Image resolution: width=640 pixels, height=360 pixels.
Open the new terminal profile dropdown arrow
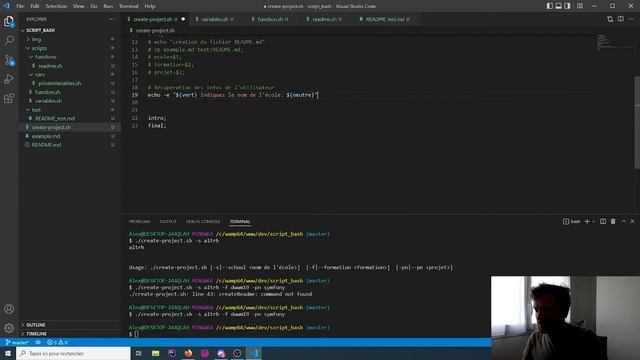[x=594, y=221]
